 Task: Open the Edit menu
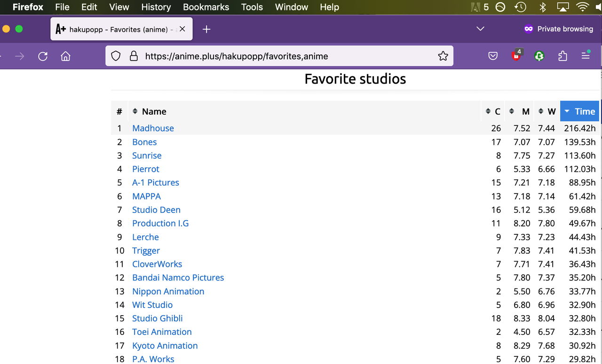pos(89,7)
